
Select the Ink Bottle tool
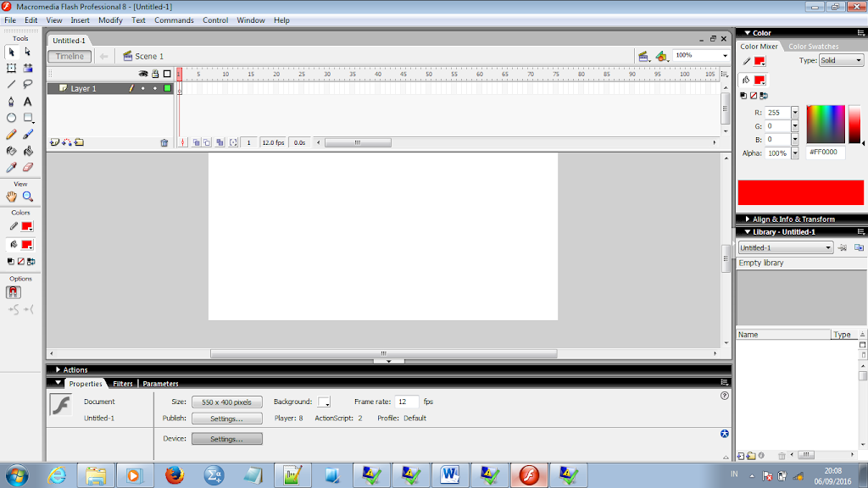[x=11, y=151]
